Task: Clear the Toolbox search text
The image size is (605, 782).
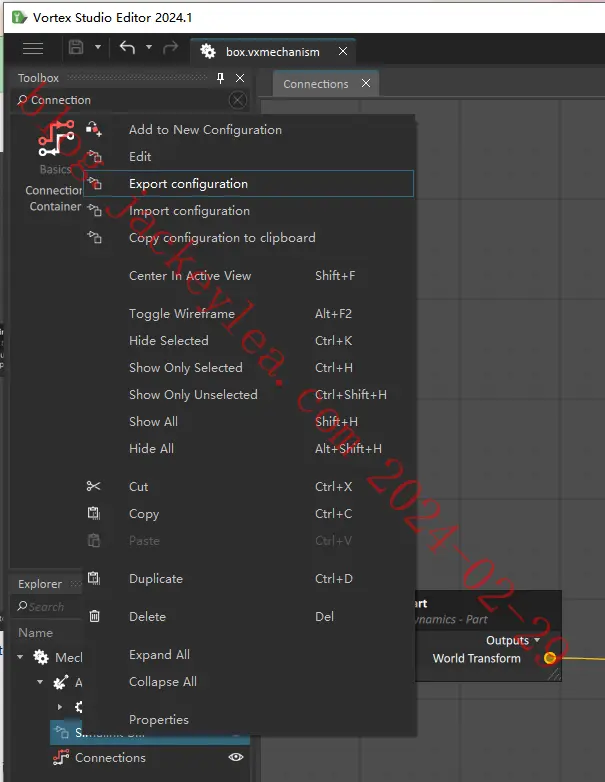Action: 237,100
